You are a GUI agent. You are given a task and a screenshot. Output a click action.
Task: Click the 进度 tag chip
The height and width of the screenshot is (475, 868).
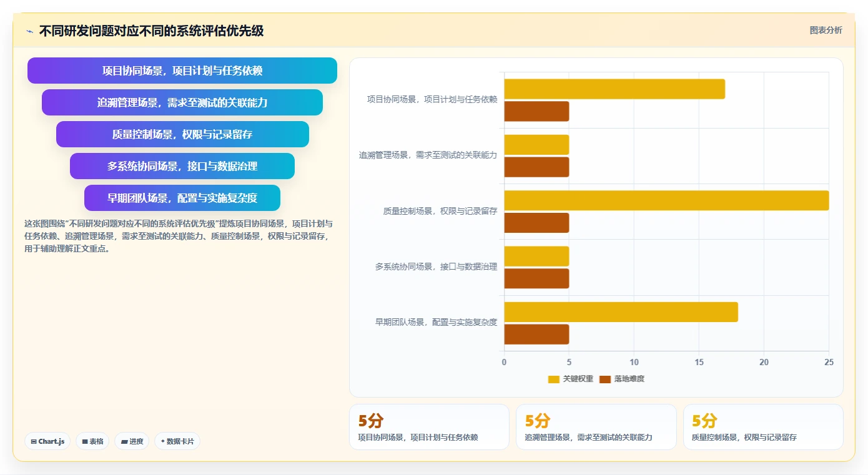[x=132, y=441]
